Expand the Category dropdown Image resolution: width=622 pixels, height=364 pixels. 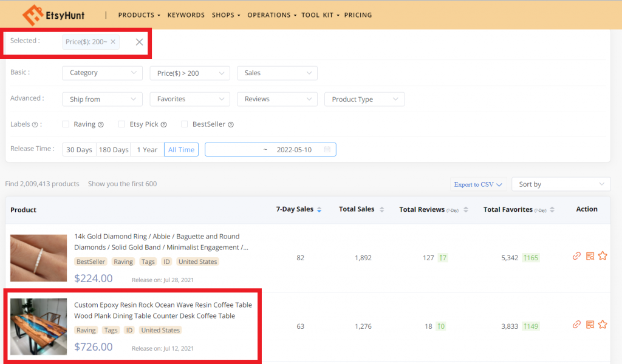[x=102, y=73]
